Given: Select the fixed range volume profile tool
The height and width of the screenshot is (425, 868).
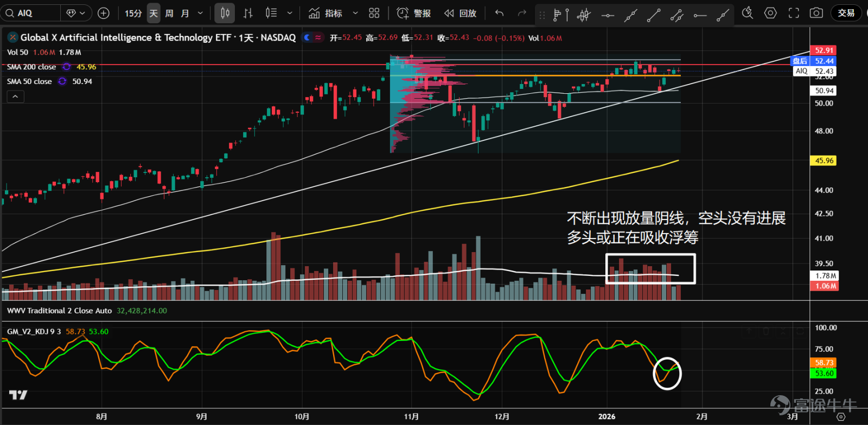Looking at the screenshot, I should point(560,15).
